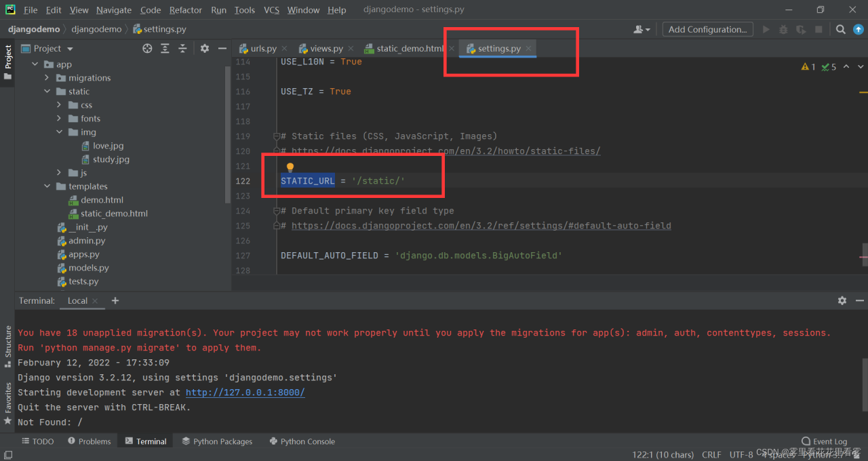
Task: Toggle the Project sidebar tab
Action: click(8, 62)
